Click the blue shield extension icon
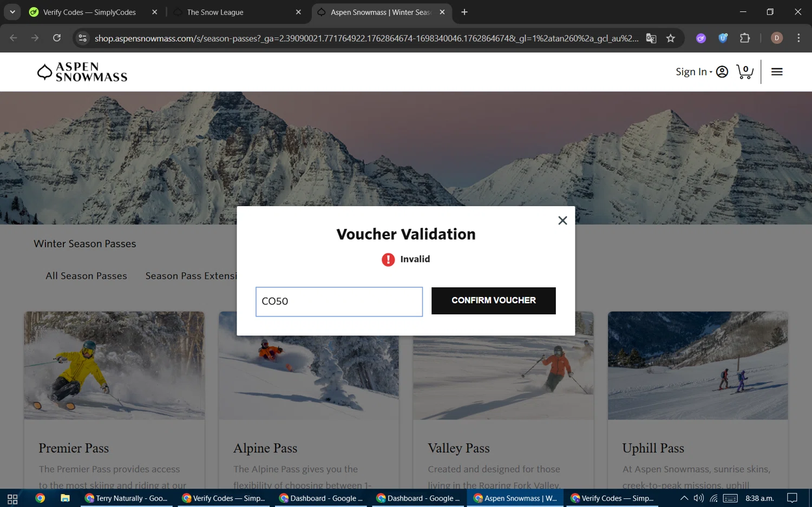812x507 pixels. 723,38
